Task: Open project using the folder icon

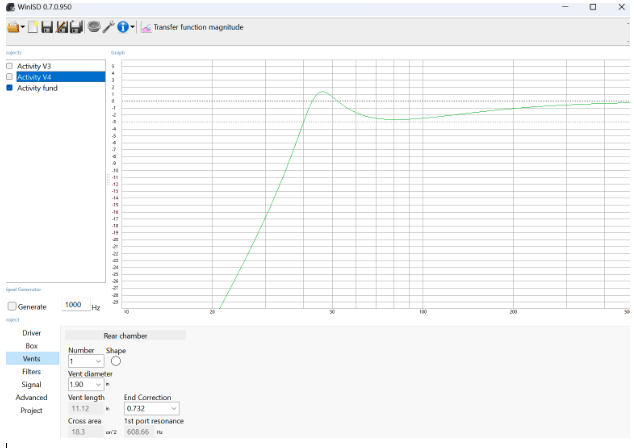Action: coord(13,27)
